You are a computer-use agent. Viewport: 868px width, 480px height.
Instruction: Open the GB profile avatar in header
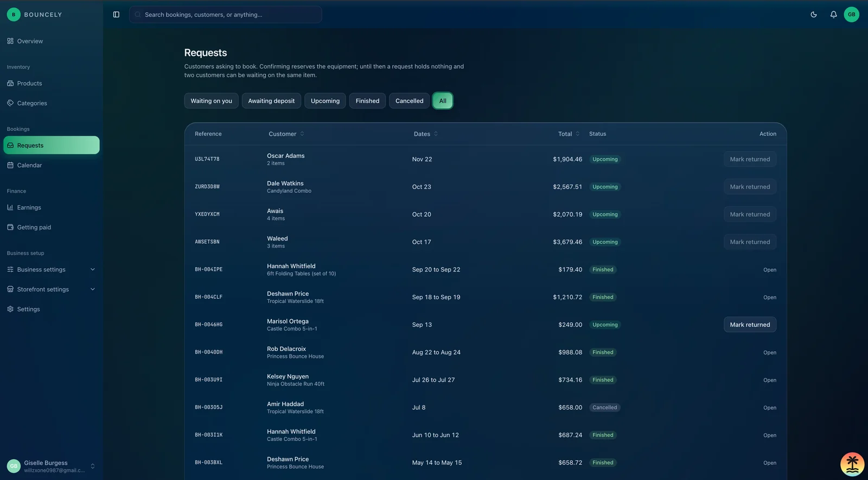pyautogui.click(x=852, y=15)
